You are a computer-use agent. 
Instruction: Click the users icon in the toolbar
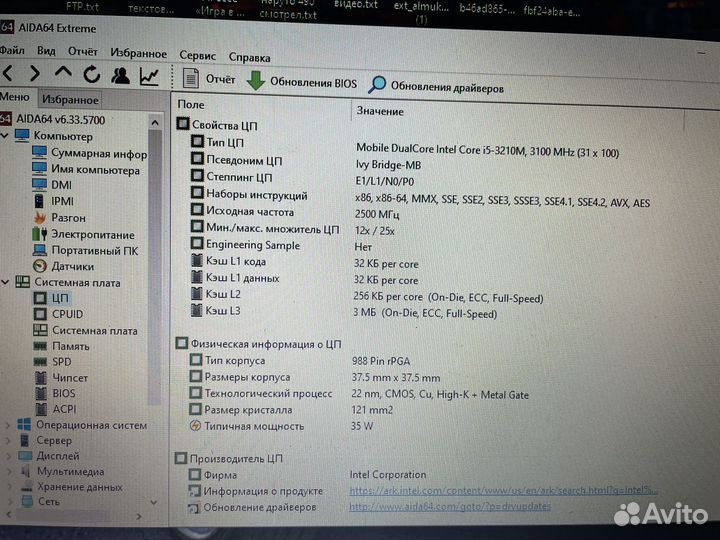point(120,75)
